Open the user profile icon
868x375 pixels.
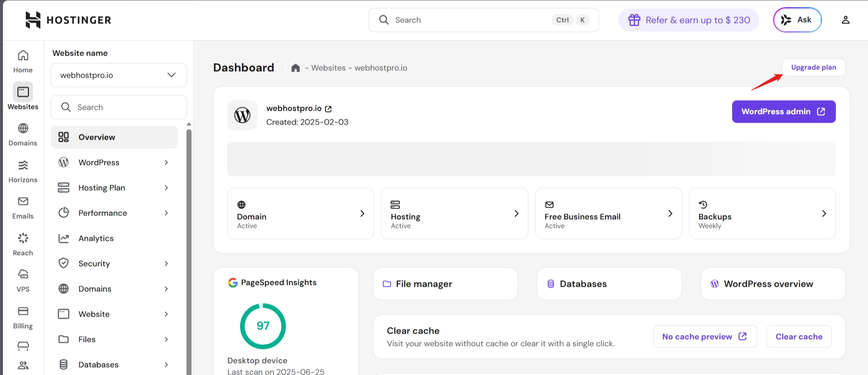point(846,20)
